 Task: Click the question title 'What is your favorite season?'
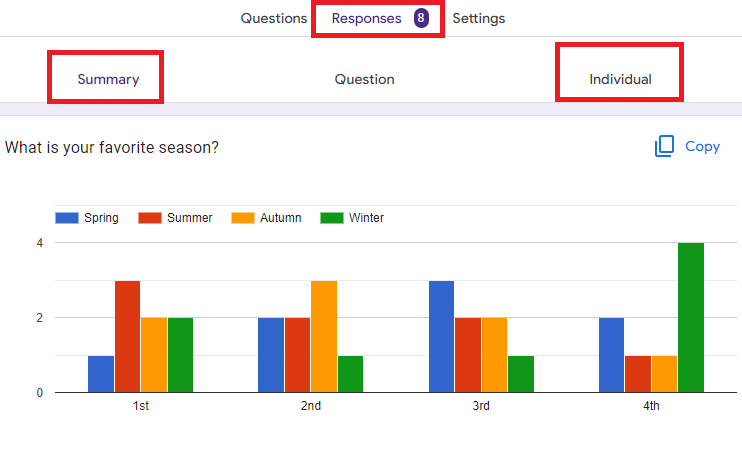click(x=112, y=147)
